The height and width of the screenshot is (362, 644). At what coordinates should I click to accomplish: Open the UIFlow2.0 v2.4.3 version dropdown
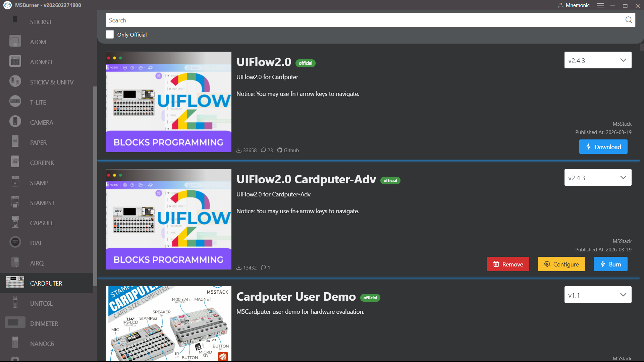point(598,60)
